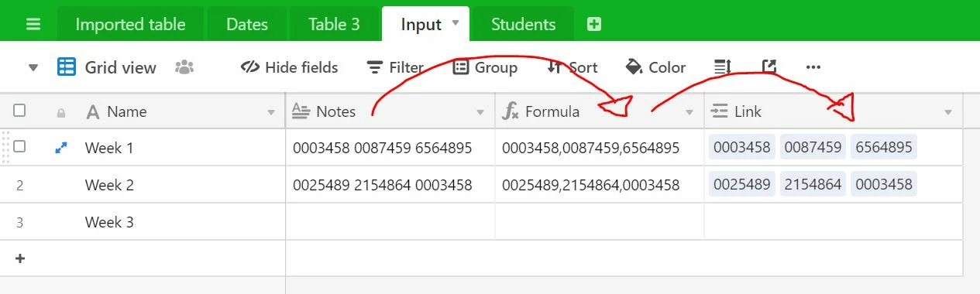Click the Link field type icon

[x=719, y=111]
